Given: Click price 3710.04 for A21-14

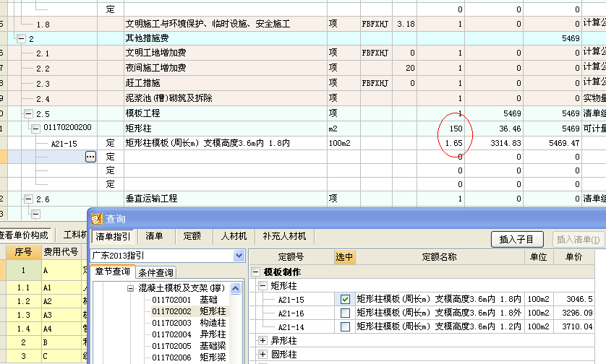Looking at the screenshot, I should (574, 327).
